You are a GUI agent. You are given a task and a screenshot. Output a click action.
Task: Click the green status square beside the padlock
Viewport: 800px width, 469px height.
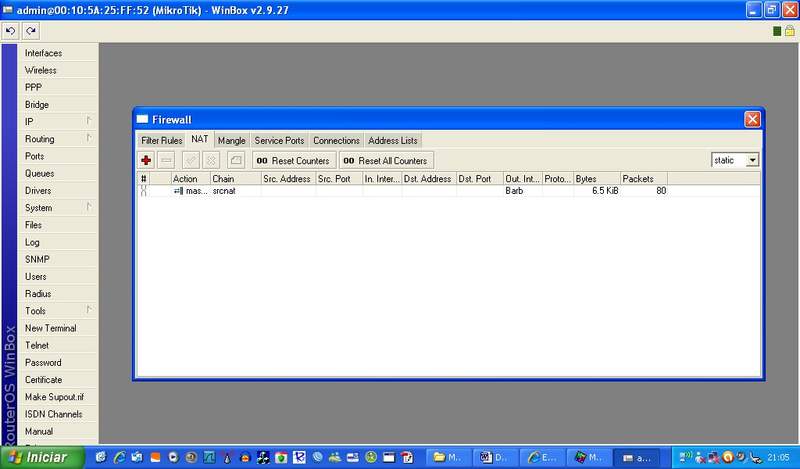(777, 31)
